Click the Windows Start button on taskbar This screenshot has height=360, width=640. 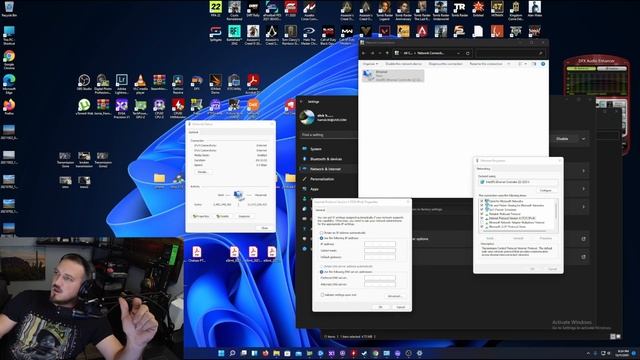point(221,353)
